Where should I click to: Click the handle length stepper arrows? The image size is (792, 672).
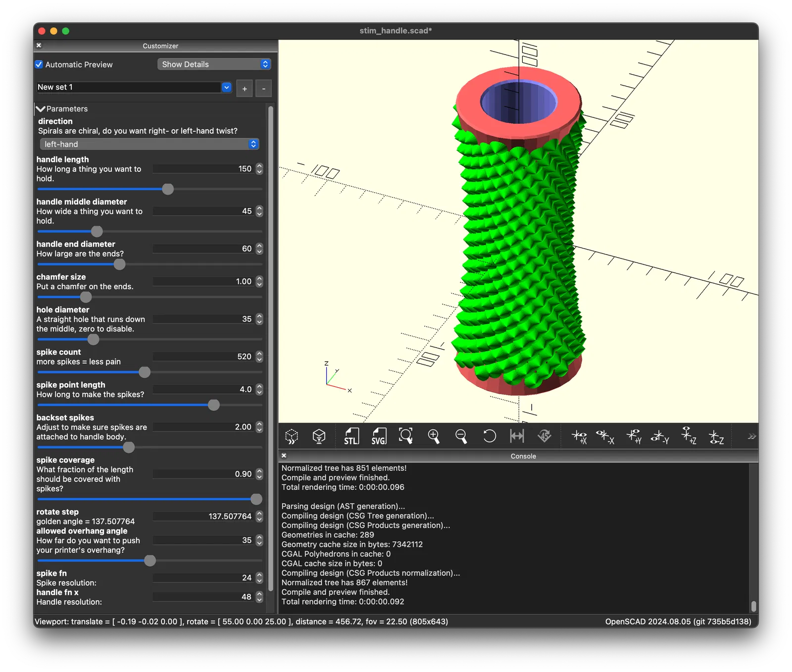pyautogui.click(x=259, y=169)
